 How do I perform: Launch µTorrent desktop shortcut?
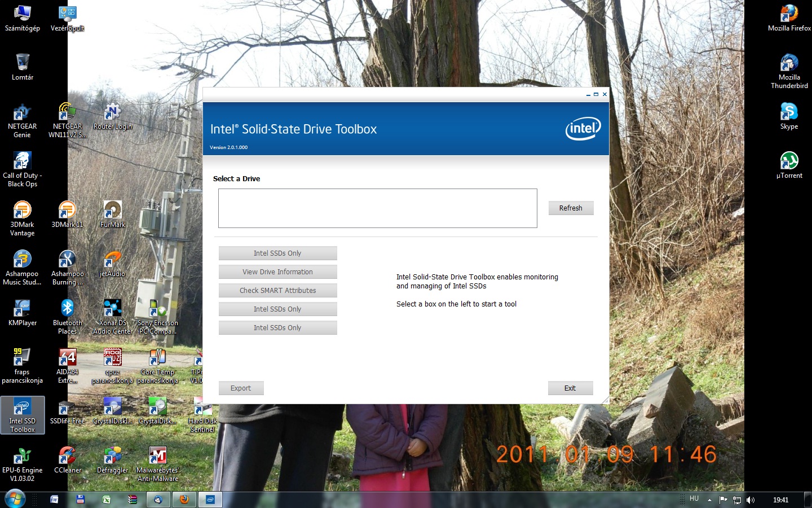(789, 166)
